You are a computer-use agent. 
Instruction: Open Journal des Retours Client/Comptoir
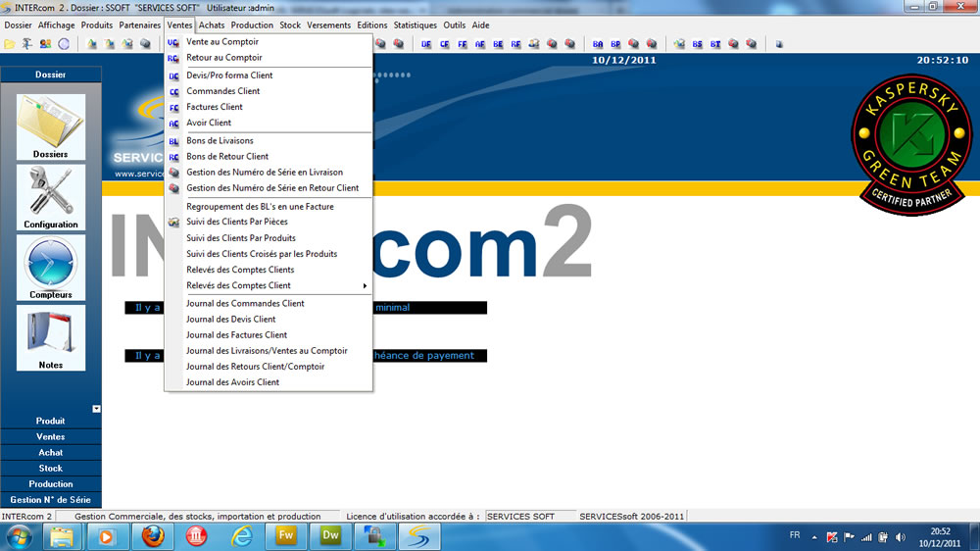[x=269, y=367]
